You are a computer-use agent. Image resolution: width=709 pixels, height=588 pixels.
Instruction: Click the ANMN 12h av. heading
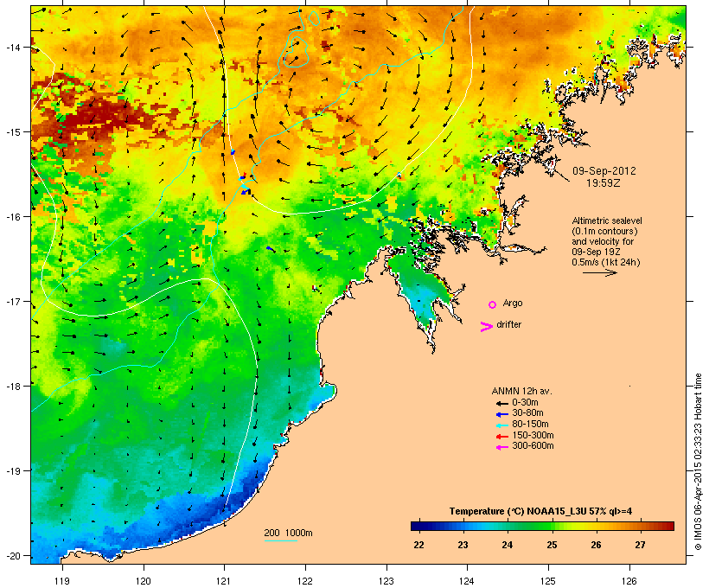click(521, 391)
